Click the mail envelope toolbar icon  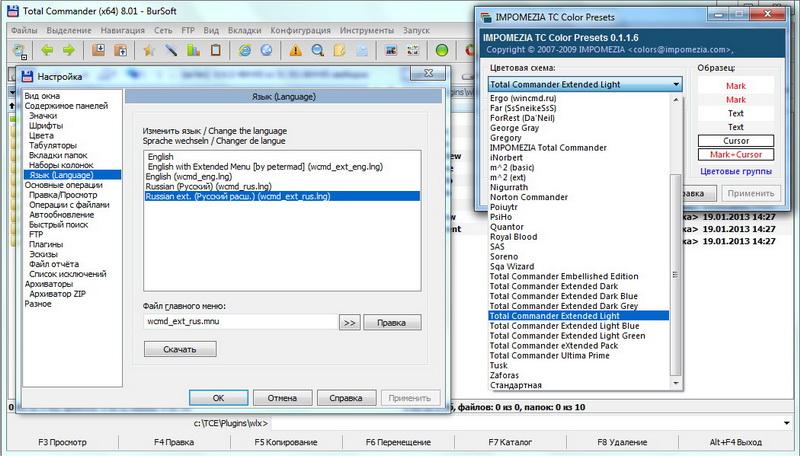pos(362,50)
